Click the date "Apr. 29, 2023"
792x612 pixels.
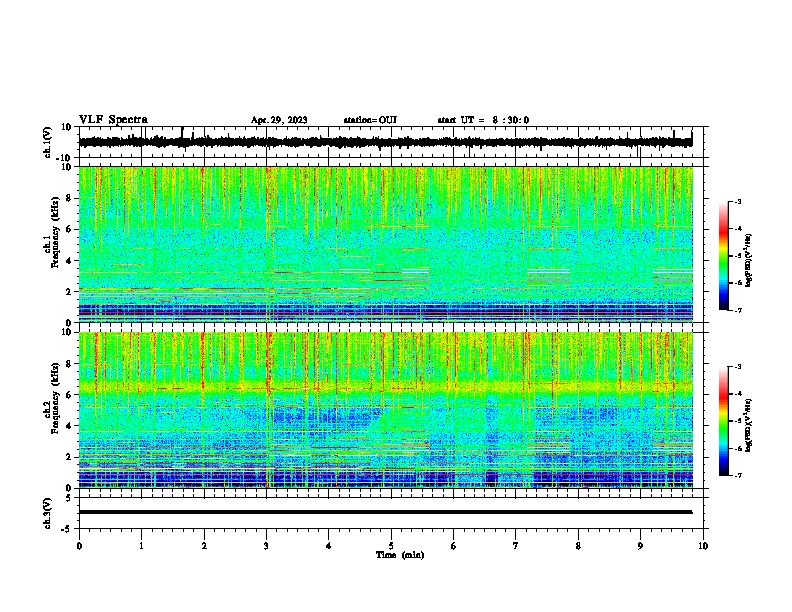(279, 120)
